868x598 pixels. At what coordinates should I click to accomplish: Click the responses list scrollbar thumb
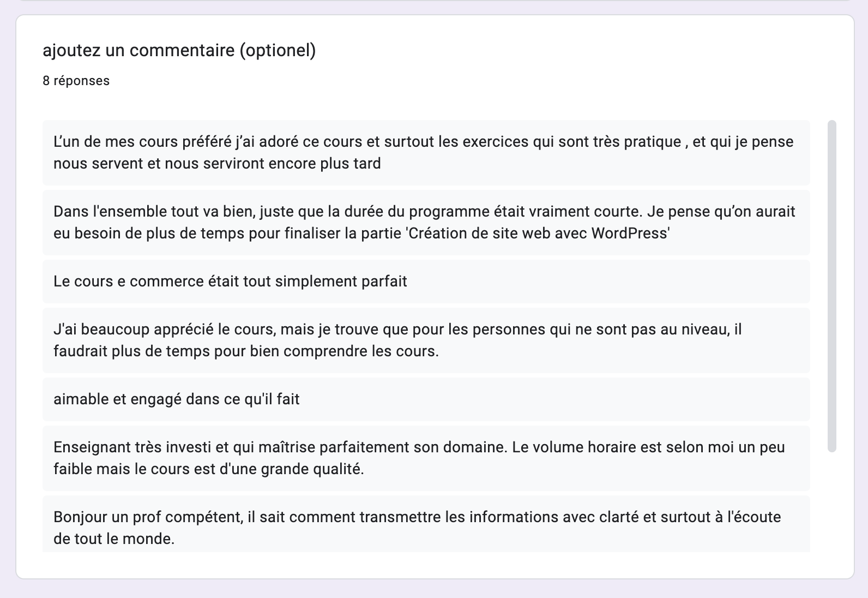coord(832,286)
